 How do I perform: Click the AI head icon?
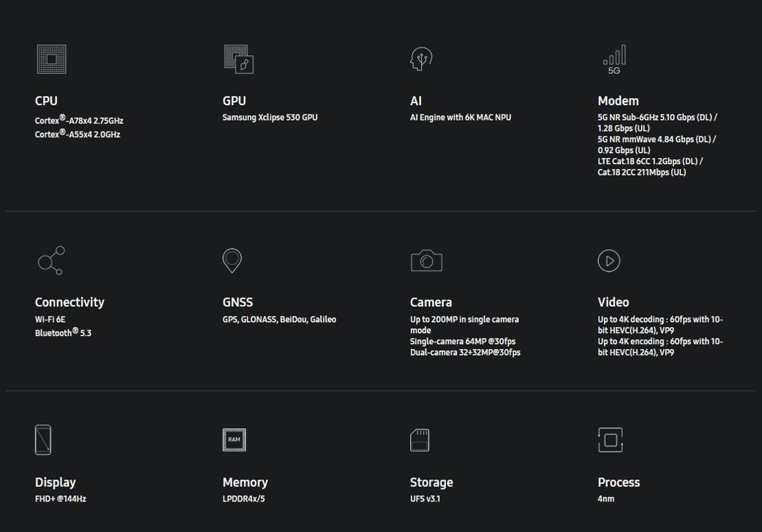pos(421,59)
